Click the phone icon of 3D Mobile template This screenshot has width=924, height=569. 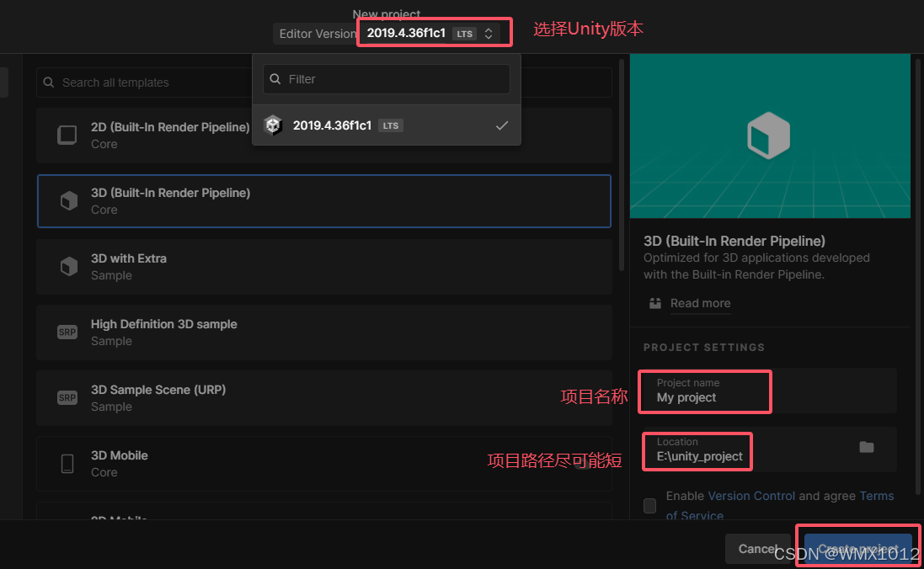tap(67, 464)
